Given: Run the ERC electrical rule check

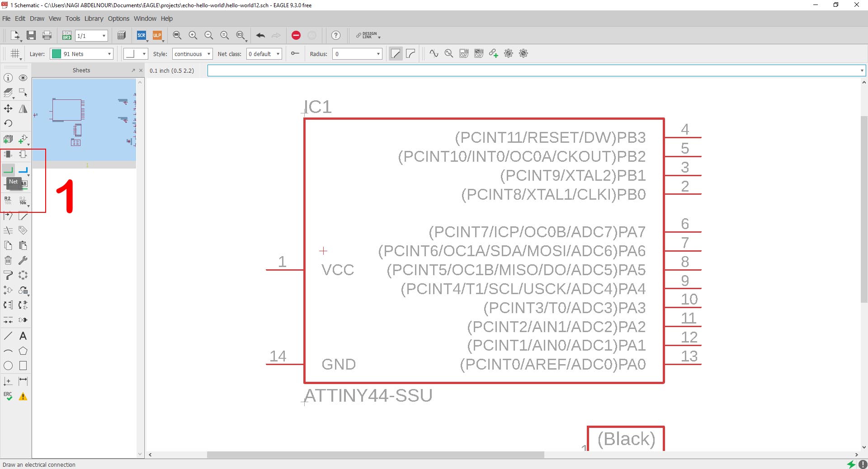Looking at the screenshot, I should tap(8, 396).
